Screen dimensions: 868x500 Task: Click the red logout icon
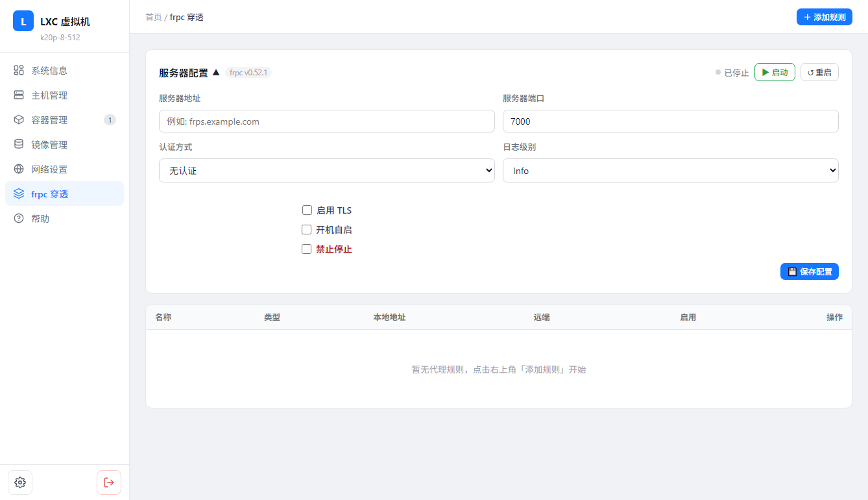click(109, 482)
